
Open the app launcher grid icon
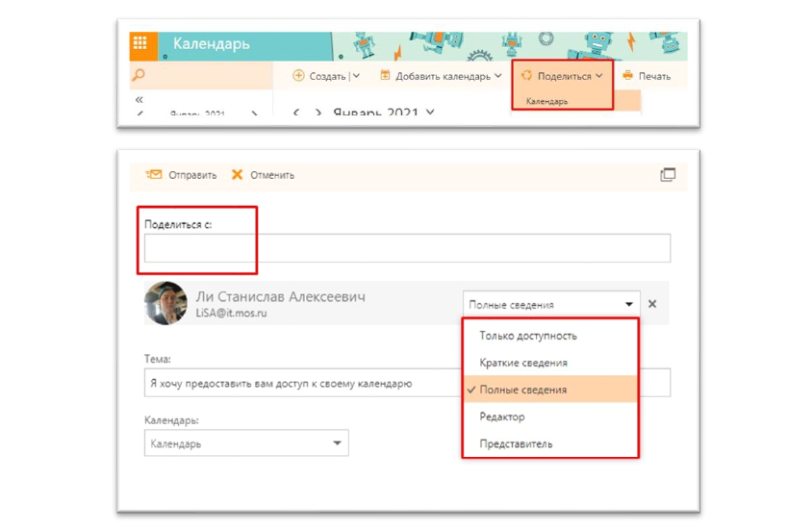[x=140, y=44]
